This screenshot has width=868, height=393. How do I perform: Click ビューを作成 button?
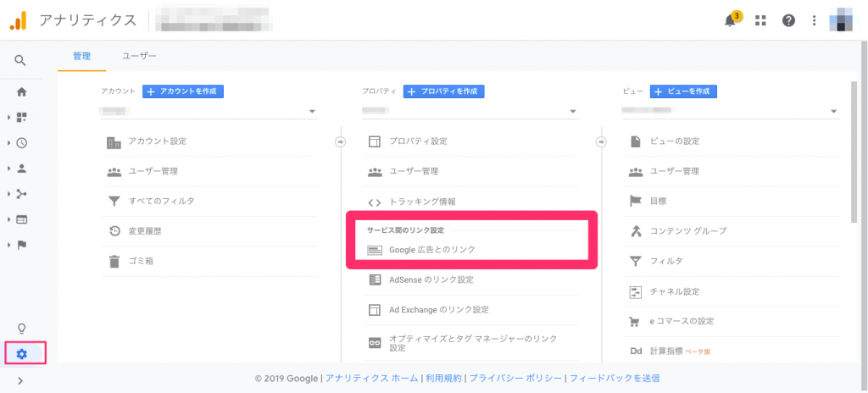684,91
